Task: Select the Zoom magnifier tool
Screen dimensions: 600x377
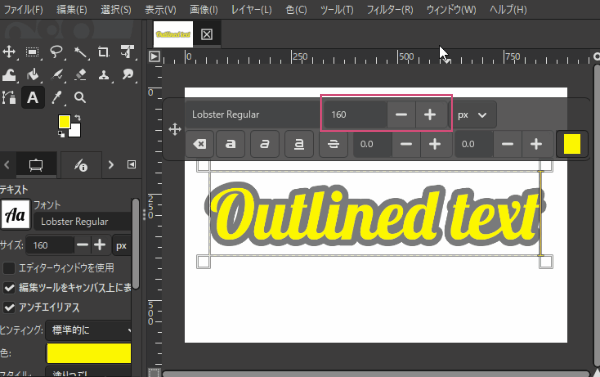Action: coord(80,98)
